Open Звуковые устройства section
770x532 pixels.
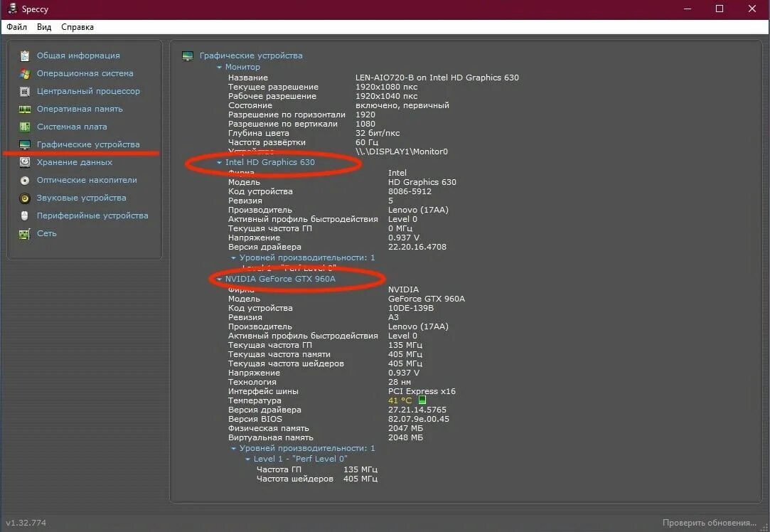pyautogui.click(x=82, y=198)
